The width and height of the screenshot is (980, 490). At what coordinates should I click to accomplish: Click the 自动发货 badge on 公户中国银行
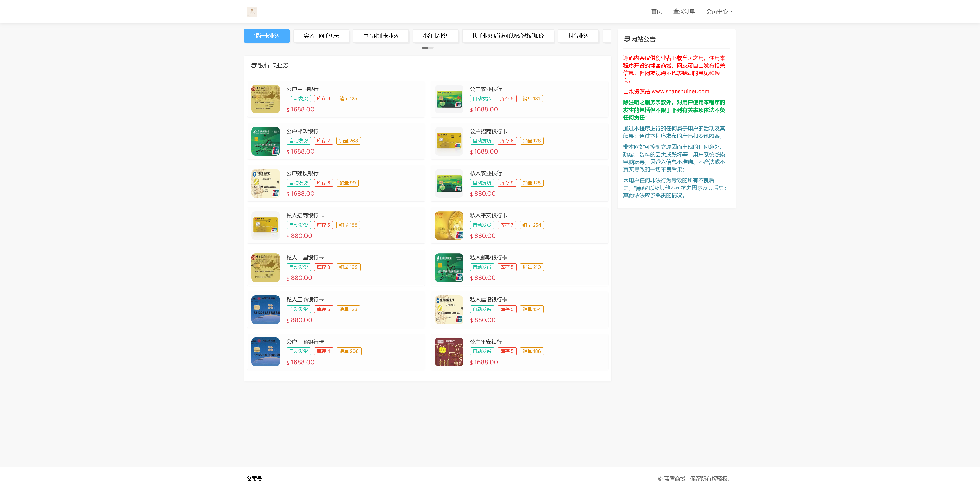[298, 98]
